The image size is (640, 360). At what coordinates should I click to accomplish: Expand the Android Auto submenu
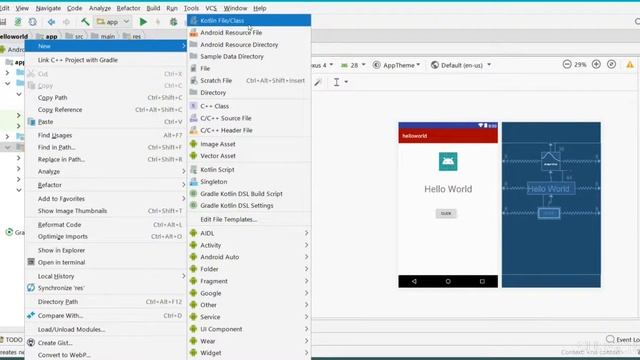point(249,257)
